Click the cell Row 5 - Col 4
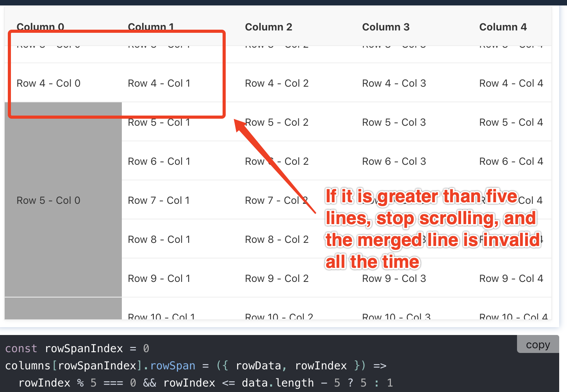The width and height of the screenshot is (567, 392). point(511,122)
